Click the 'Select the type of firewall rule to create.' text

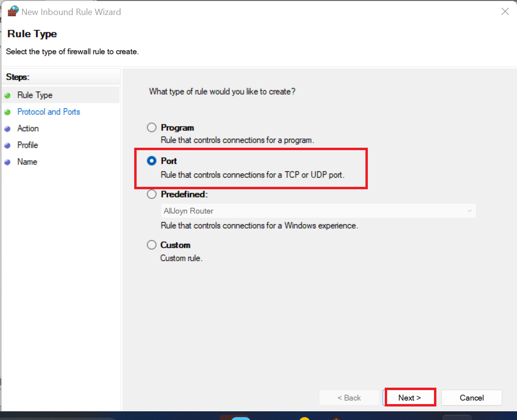point(72,52)
